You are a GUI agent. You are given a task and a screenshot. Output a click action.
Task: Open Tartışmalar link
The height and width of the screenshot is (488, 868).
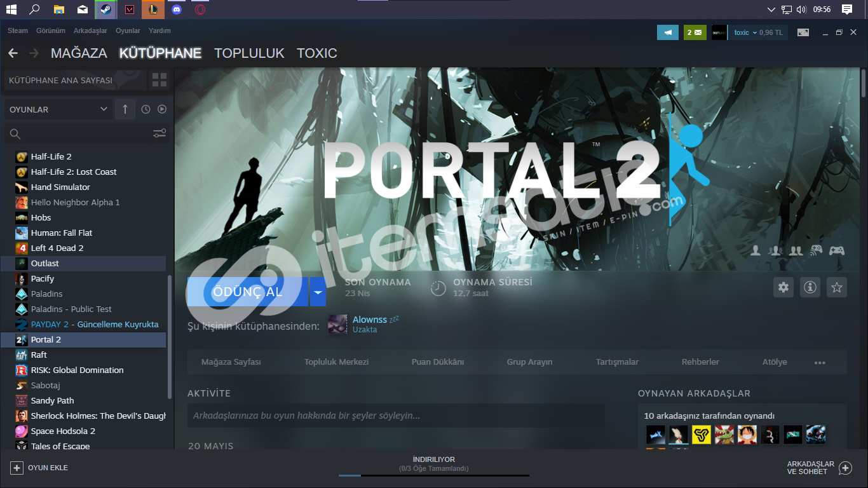coord(618,362)
